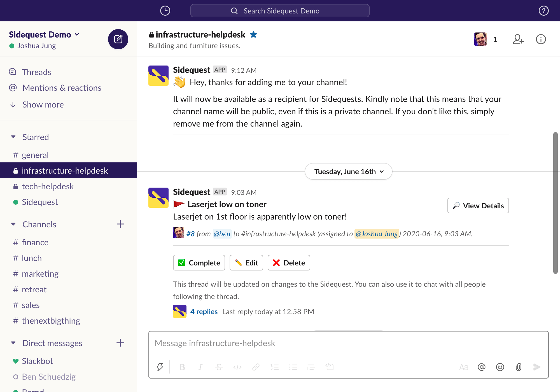Toggle inline code formatting
560x392 pixels.
(237, 367)
